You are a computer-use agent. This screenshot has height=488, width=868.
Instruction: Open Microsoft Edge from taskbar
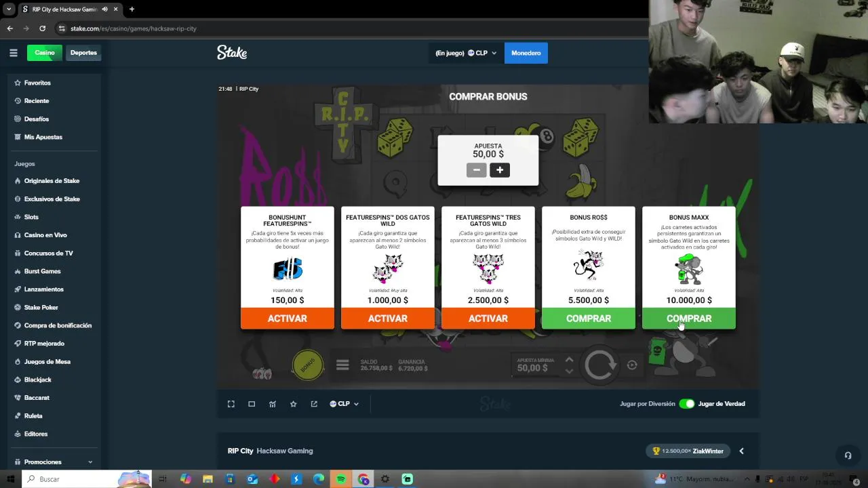coord(319,479)
